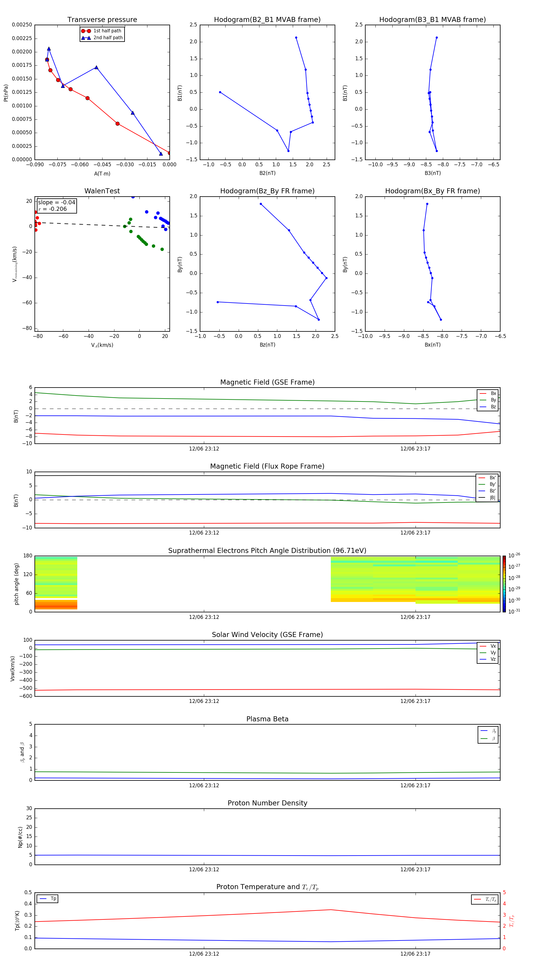535x980 pixels.
Task: Click the 'Bz' legend entry in GSE magnetic field panel
Action: pos(488,407)
